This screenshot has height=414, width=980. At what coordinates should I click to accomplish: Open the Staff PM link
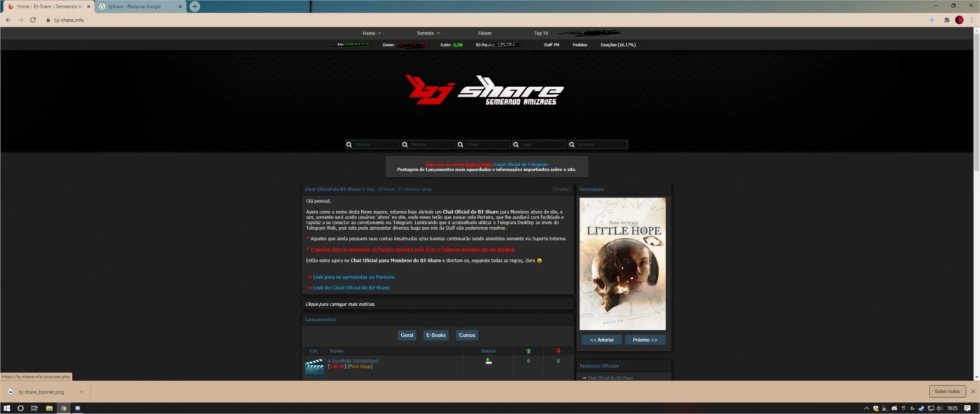tap(552, 45)
